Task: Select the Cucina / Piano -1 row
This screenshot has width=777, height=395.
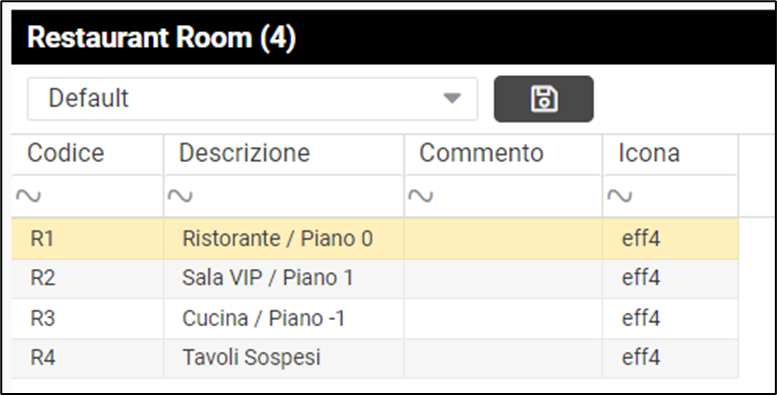Action: pyautogui.click(x=375, y=319)
